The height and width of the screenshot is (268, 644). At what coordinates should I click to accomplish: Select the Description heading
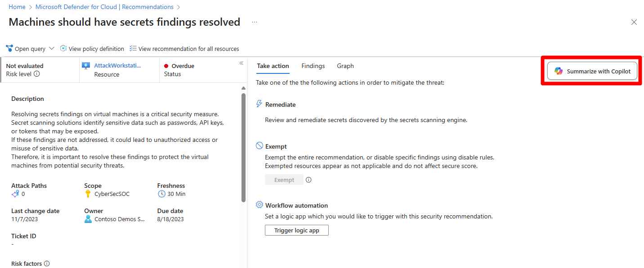(x=28, y=99)
